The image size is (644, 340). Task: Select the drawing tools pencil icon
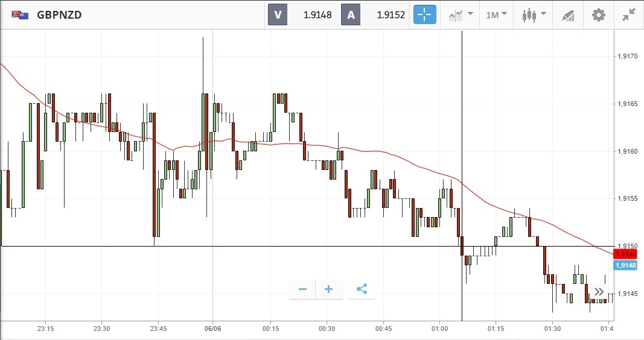pos(567,14)
